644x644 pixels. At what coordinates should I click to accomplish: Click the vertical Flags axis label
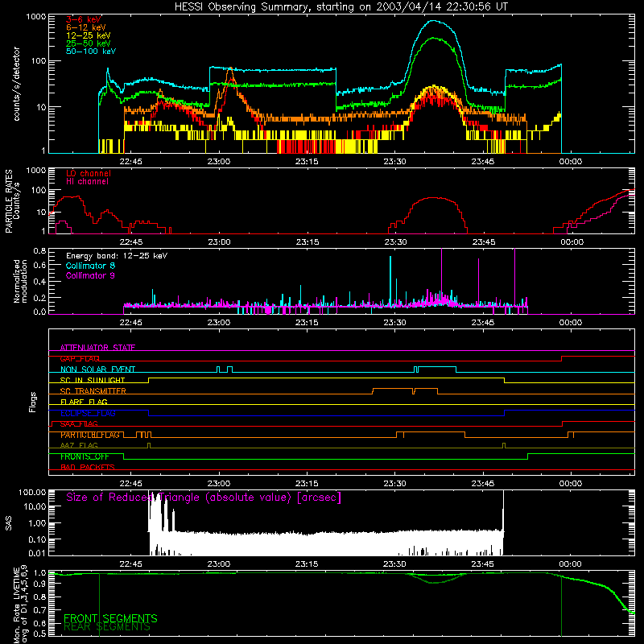[x=33, y=402]
